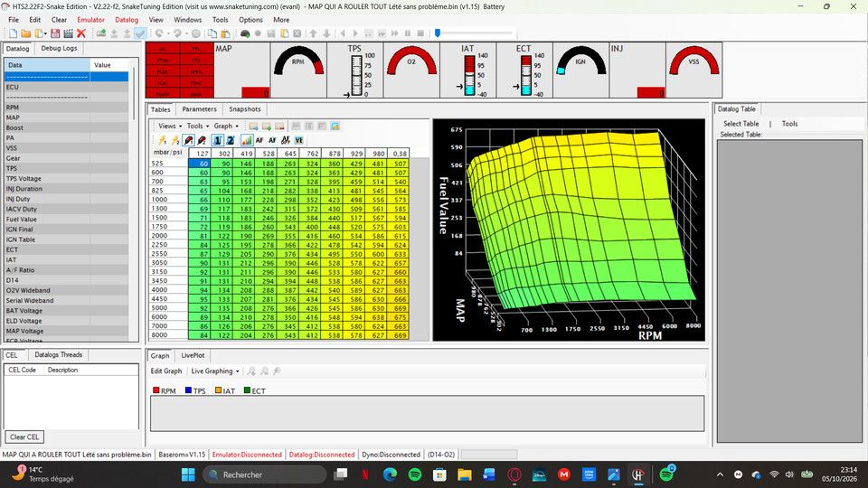Click the blue checkmark verify icon
Screen dimensions: 868x488
click(140, 33)
